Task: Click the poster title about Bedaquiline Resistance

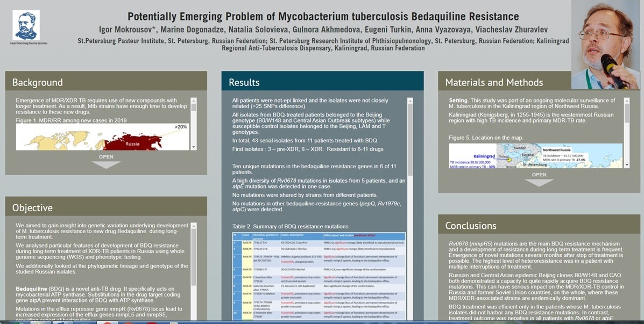Action: coord(323,17)
